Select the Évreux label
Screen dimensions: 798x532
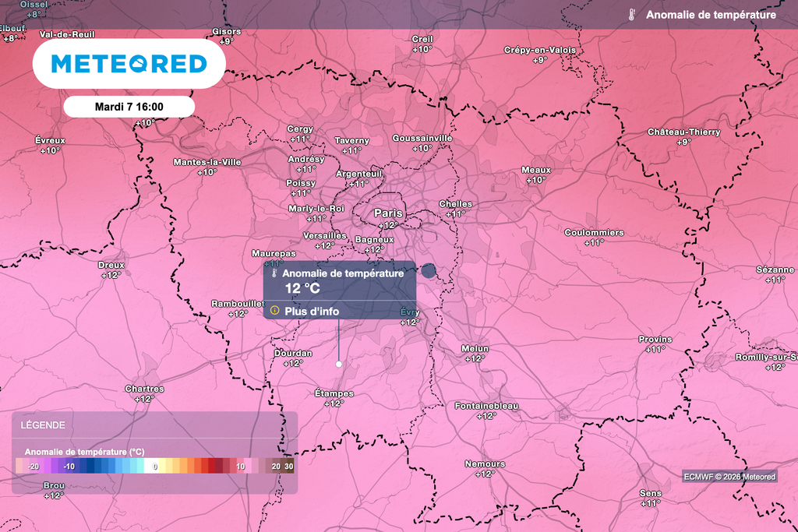[50, 140]
